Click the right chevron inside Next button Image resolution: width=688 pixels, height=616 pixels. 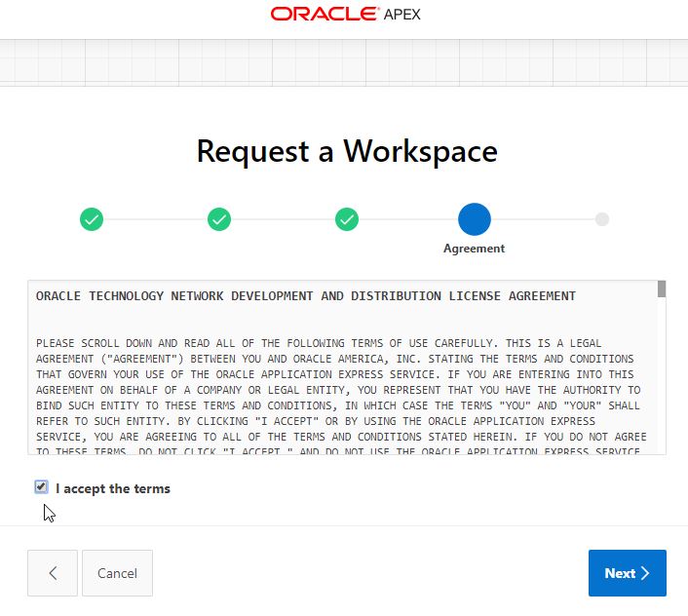point(645,573)
